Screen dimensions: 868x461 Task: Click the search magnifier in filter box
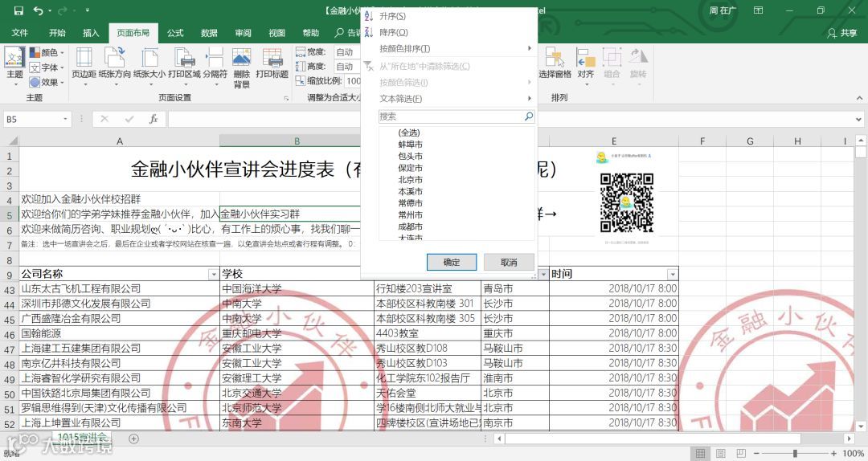pyautogui.click(x=529, y=116)
